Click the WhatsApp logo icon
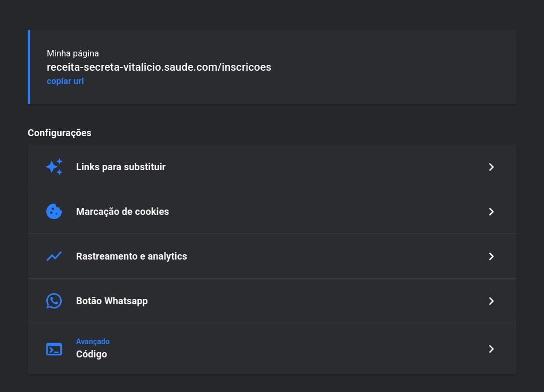Viewport: 544px width, 392px height. coord(54,301)
